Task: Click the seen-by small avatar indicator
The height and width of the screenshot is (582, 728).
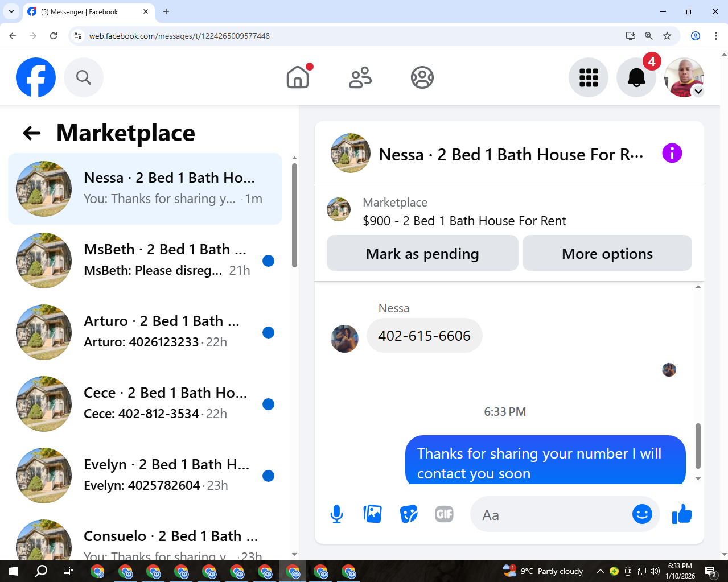Action: [x=669, y=370]
